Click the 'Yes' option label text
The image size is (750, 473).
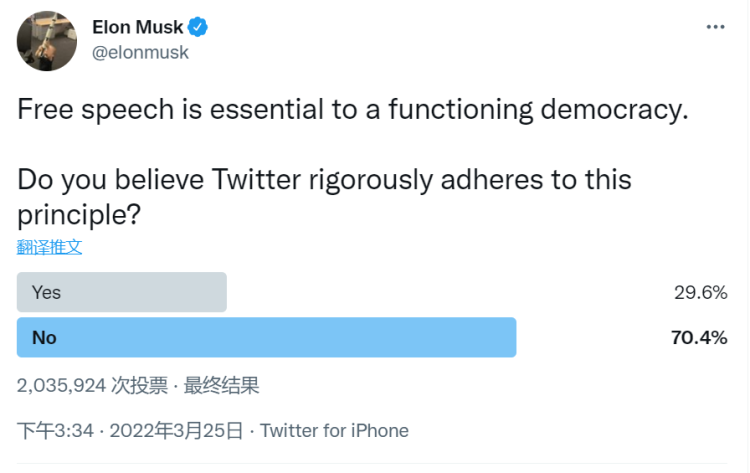point(46,292)
